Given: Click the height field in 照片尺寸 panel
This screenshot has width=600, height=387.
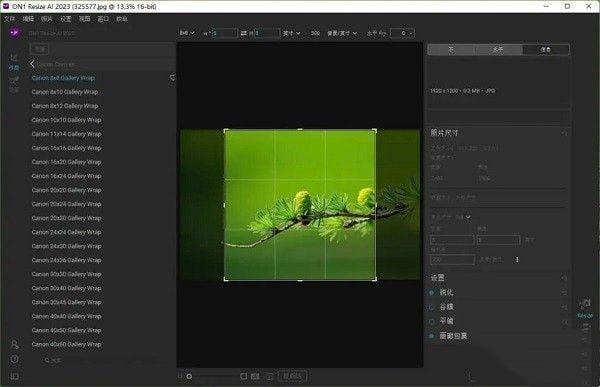Looking at the screenshot, I should [x=498, y=240].
